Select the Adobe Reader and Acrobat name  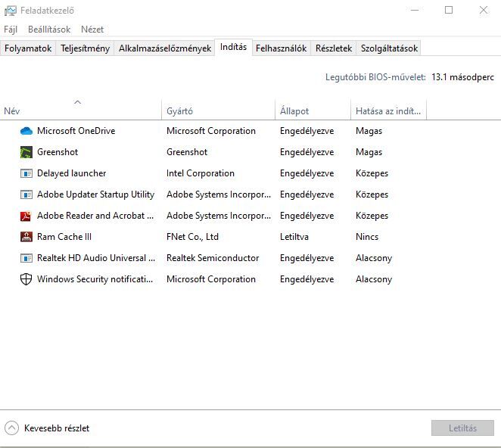(95, 216)
